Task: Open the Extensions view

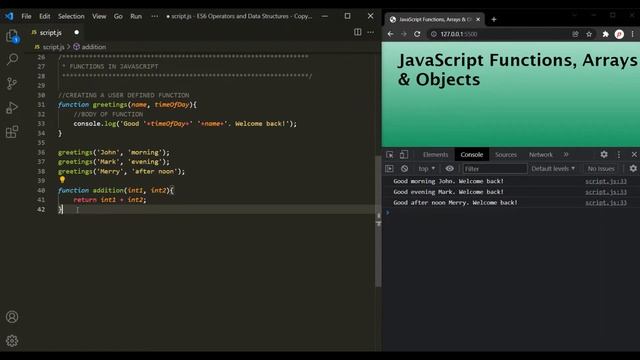Action: (x=12, y=132)
